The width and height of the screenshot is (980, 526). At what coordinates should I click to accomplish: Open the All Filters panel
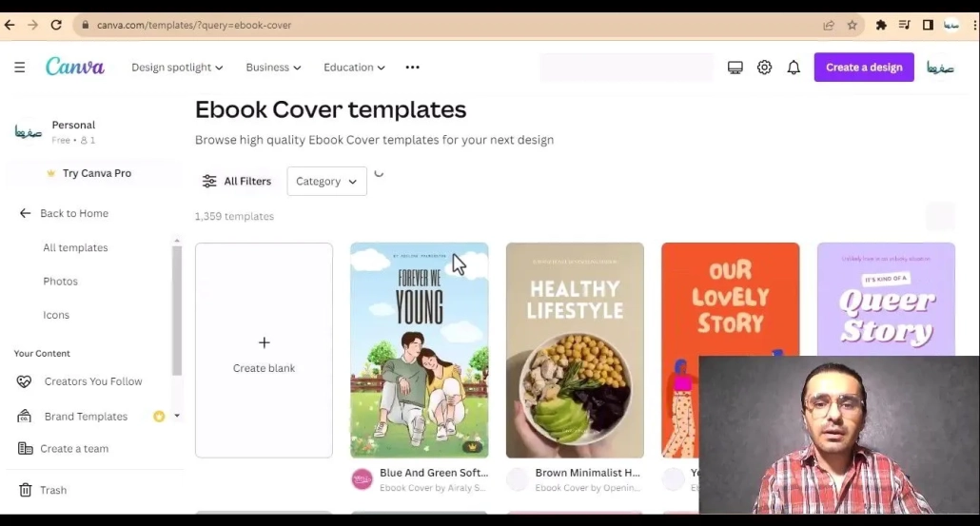(x=236, y=181)
